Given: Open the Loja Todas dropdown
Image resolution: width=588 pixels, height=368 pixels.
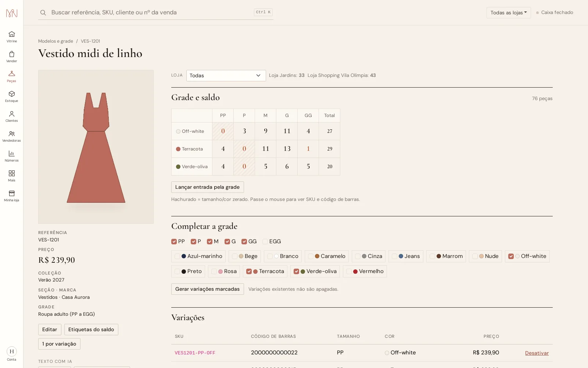Looking at the screenshot, I should pyautogui.click(x=226, y=75).
